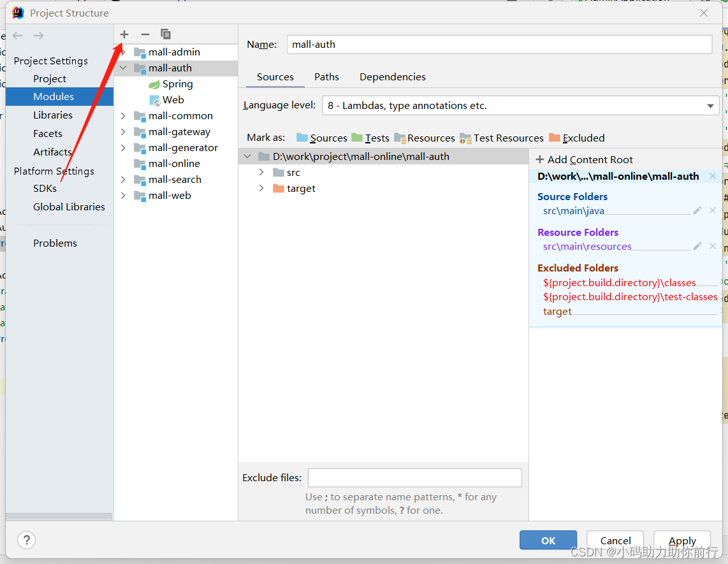Expand the mall-web module node
Image resolution: width=728 pixels, height=564 pixels.
coord(123,196)
